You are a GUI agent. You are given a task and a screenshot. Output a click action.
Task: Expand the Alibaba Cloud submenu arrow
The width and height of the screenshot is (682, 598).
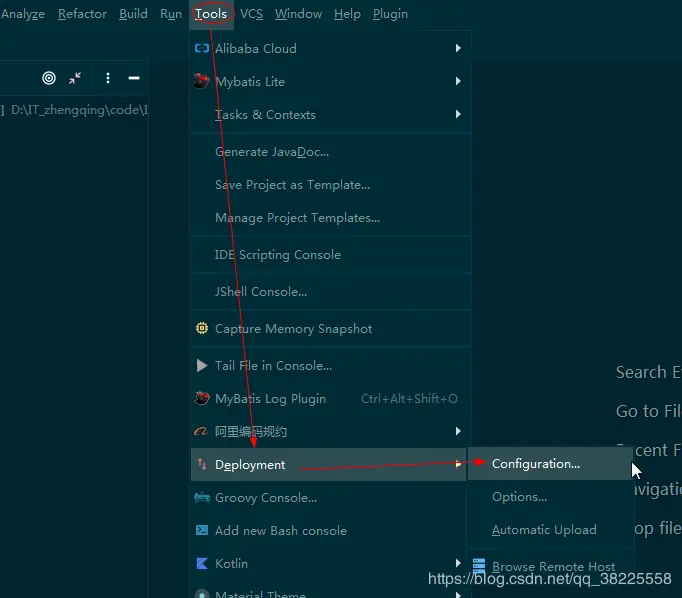(458, 48)
